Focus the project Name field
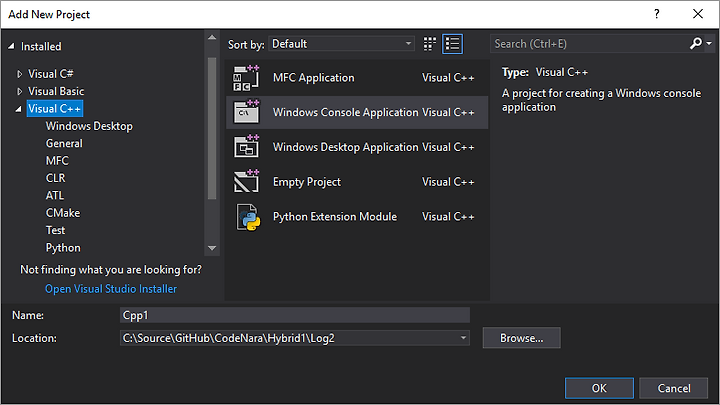This screenshot has width=720, height=405. pyautogui.click(x=295, y=315)
